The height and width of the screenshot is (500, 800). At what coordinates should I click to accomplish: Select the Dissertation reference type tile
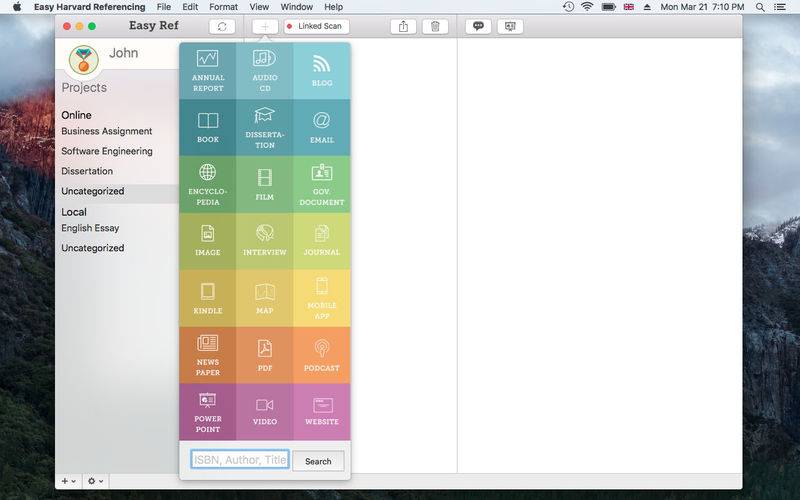(264, 128)
